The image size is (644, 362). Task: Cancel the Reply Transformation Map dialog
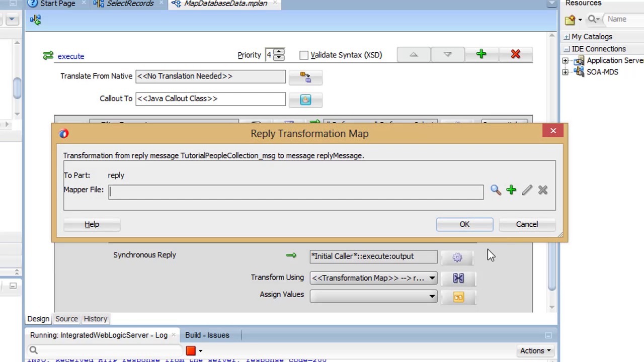[527, 224]
